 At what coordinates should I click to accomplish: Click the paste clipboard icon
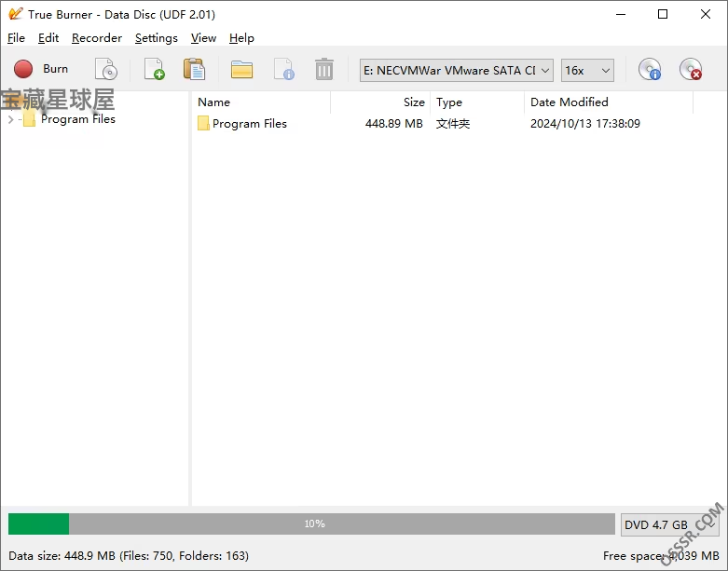pyautogui.click(x=194, y=70)
